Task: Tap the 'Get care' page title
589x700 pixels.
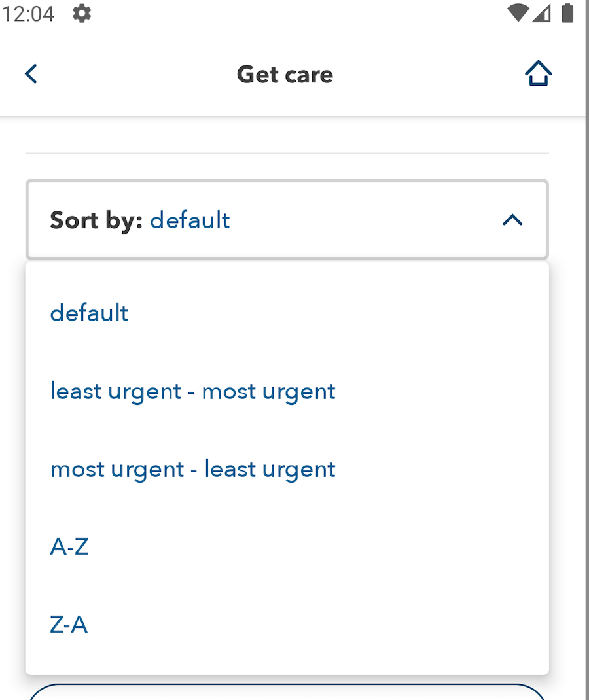Action: (x=285, y=75)
